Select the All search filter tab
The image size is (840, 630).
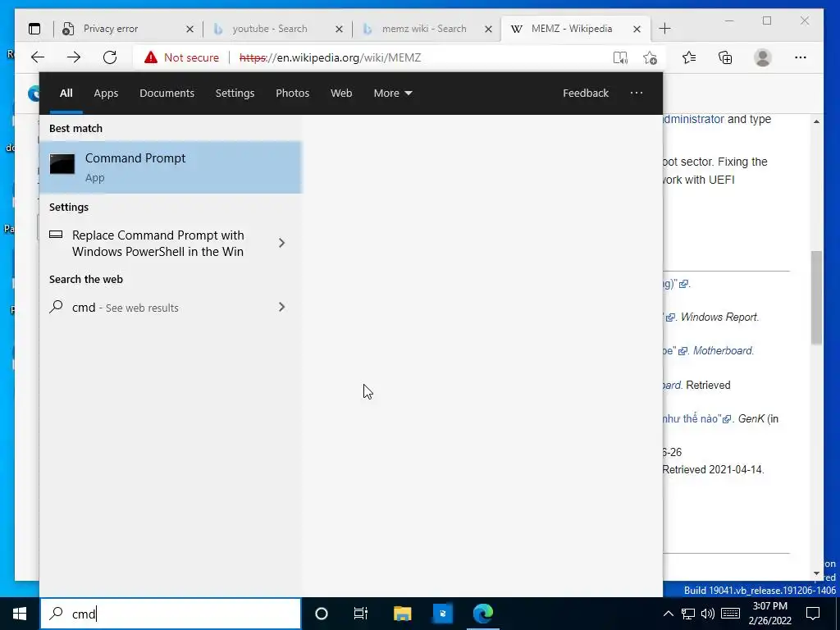coord(66,94)
